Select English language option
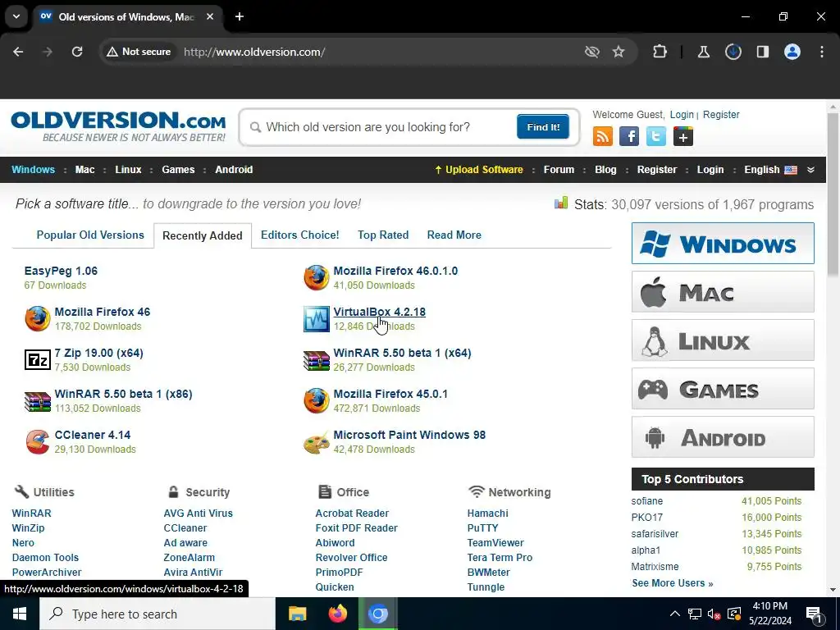The height and width of the screenshot is (630, 840). tap(770, 170)
